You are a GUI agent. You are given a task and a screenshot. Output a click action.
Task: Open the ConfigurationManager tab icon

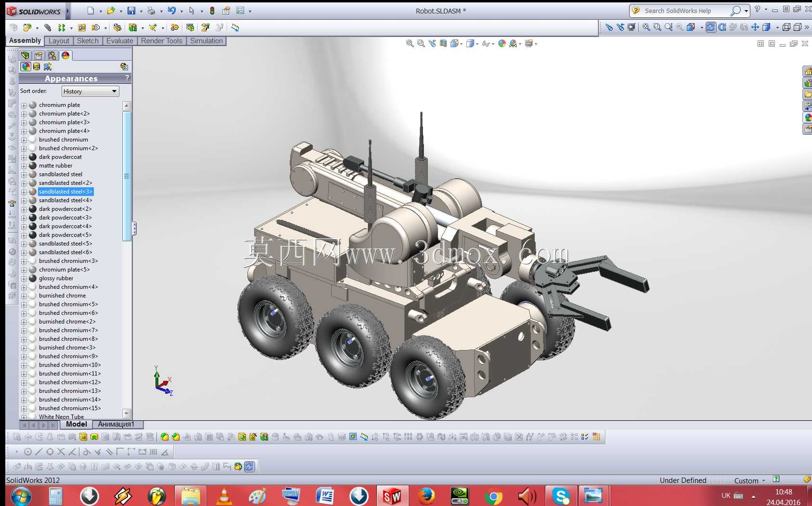click(x=52, y=55)
